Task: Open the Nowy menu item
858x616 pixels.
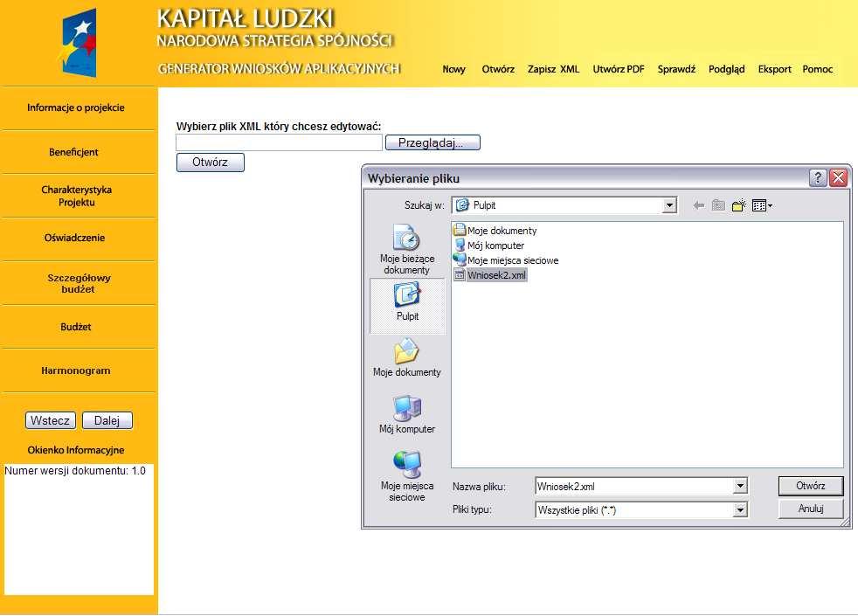Action: (453, 70)
